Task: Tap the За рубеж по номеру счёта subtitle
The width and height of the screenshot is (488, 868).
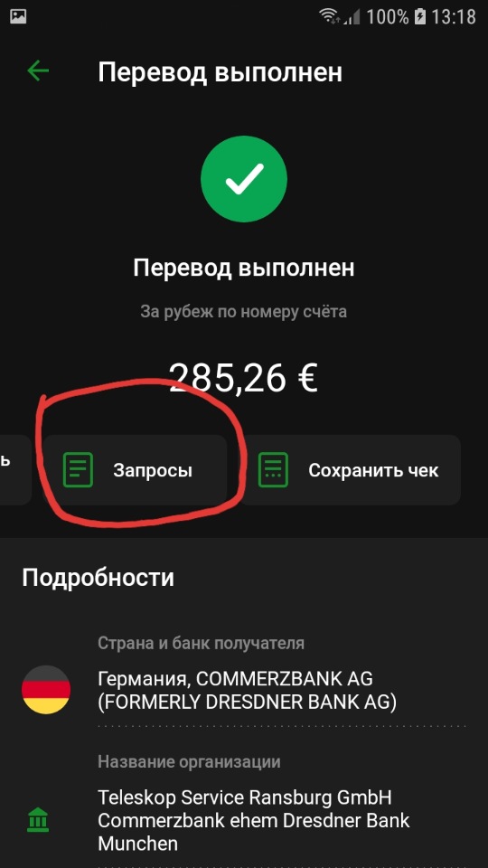Action: (243, 312)
